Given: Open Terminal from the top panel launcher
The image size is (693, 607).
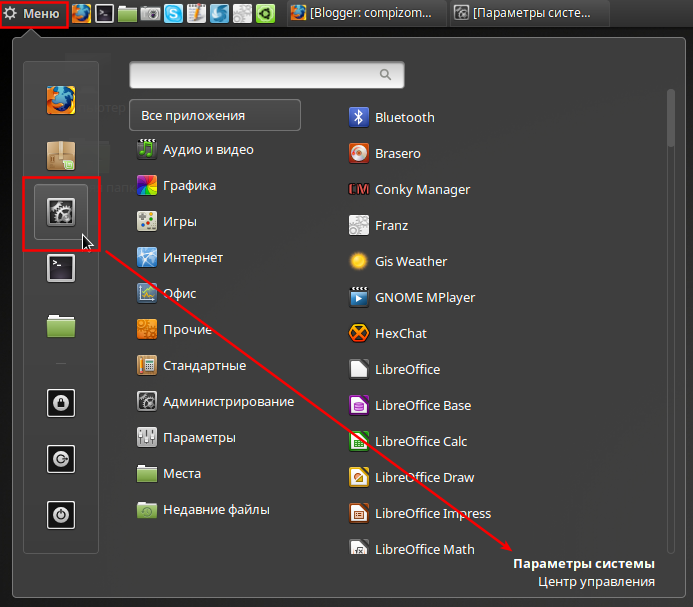Looking at the screenshot, I should pos(104,13).
